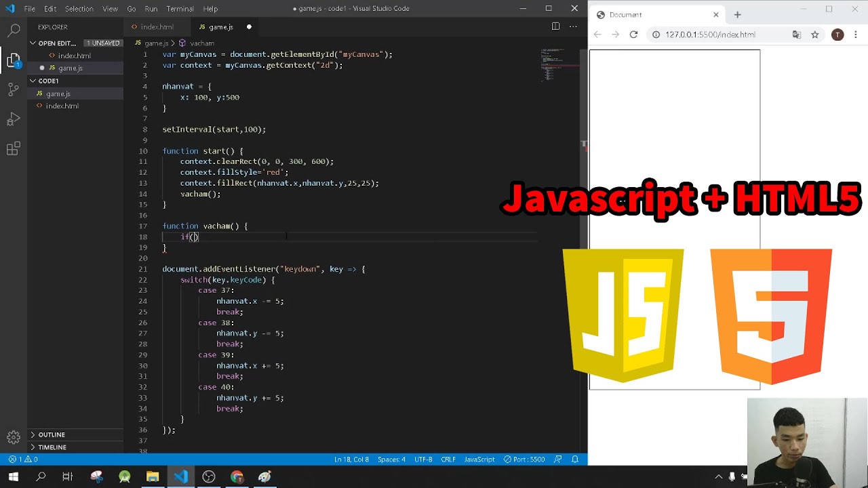The height and width of the screenshot is (488, 868).
Task: Open Windows taskbar search
Action: pyautogui.click(x=41, y=477)
